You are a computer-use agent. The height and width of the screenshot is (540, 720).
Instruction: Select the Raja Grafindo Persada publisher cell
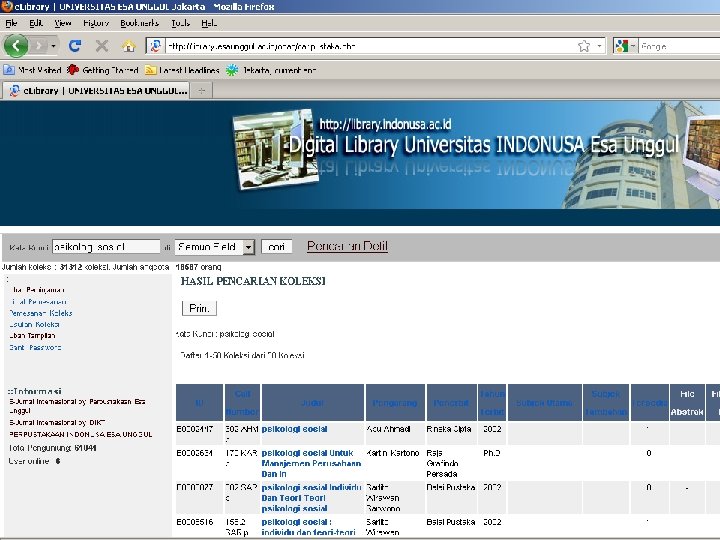[x=451, y=463]
